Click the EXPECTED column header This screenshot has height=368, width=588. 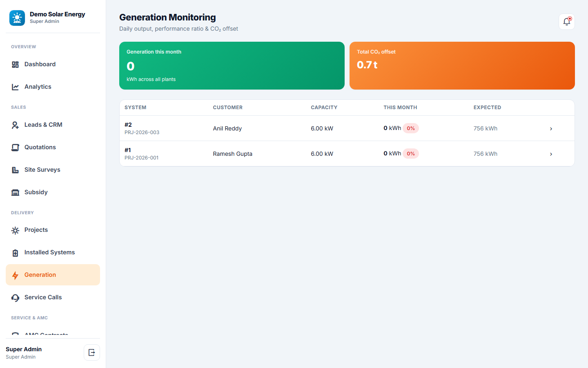click(488, 108)
